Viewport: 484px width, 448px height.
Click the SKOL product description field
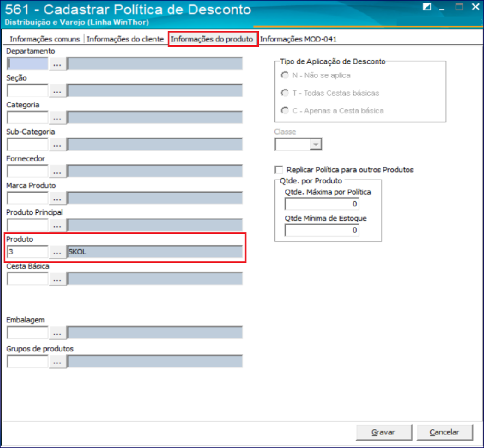pos(155,252)
